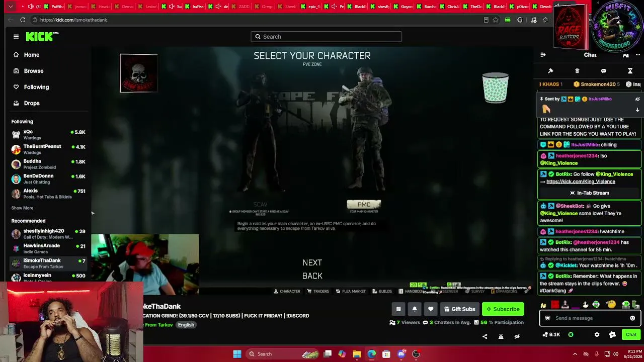Open chat popout layout icon

coord(626,55)
